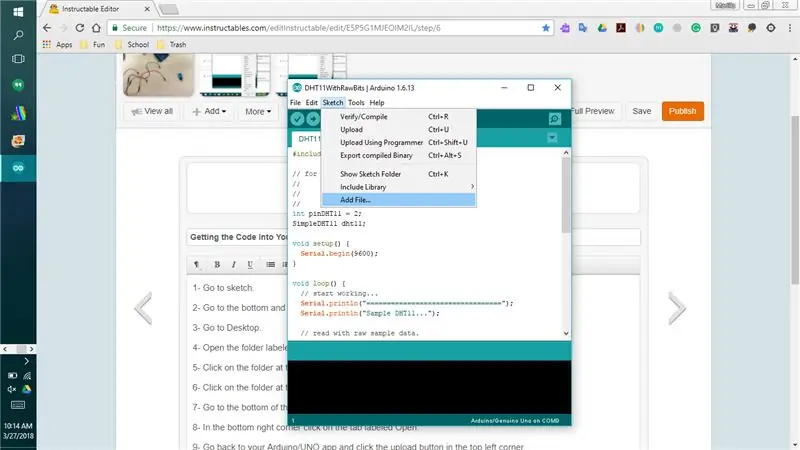
Task: Click View all button
Action: (x=152, y=111)
